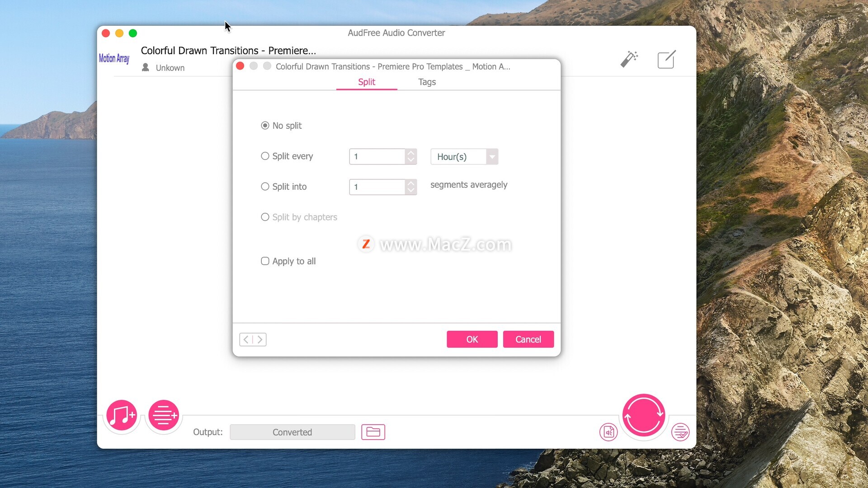Viewport: 868px width, 488px height.
Task: Click the audio format settings icon
Action: (x=609, y=432)
